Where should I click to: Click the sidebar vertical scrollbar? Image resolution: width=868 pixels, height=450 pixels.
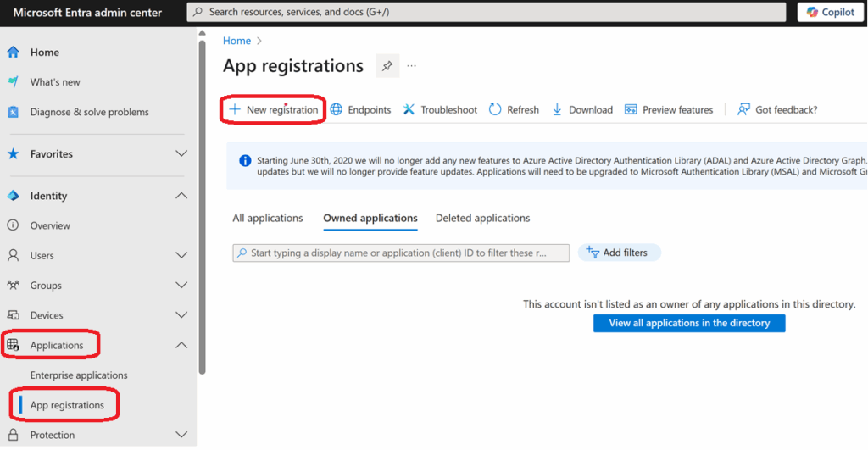[202, 208]
